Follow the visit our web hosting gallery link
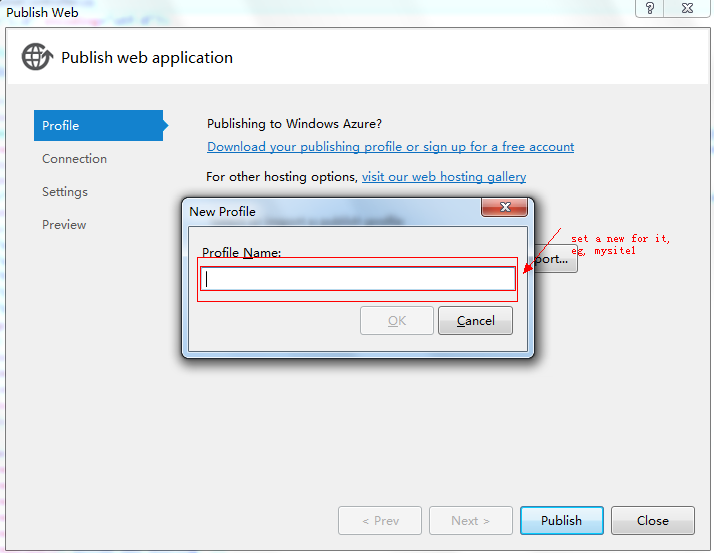This screenshot has width=714, height=553. (x=443, y=177)
